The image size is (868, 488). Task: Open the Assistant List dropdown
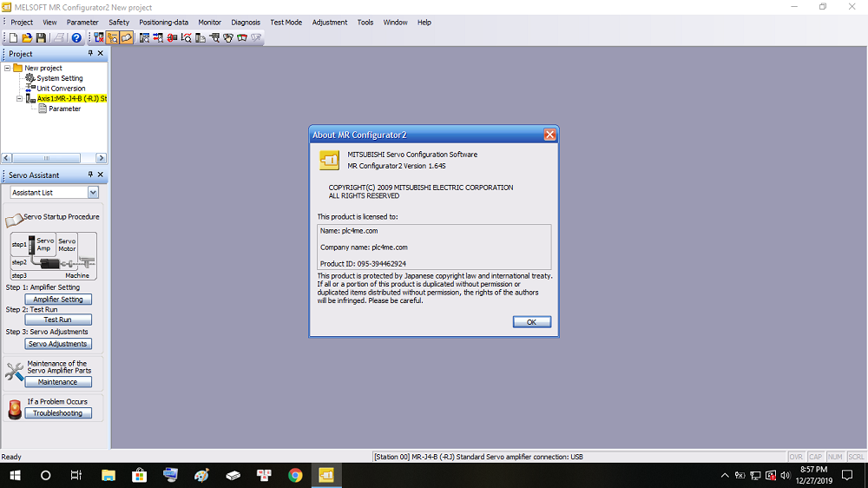tap(93, 193)
